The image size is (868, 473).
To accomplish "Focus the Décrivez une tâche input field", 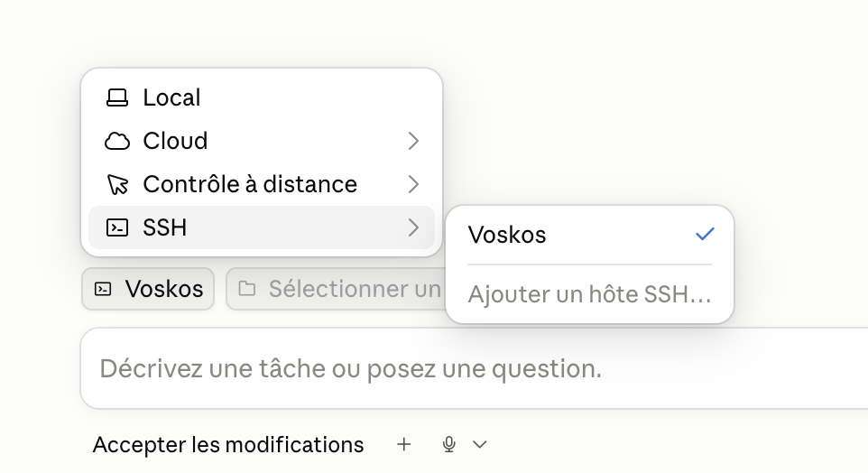I will (x=474, y=368).
